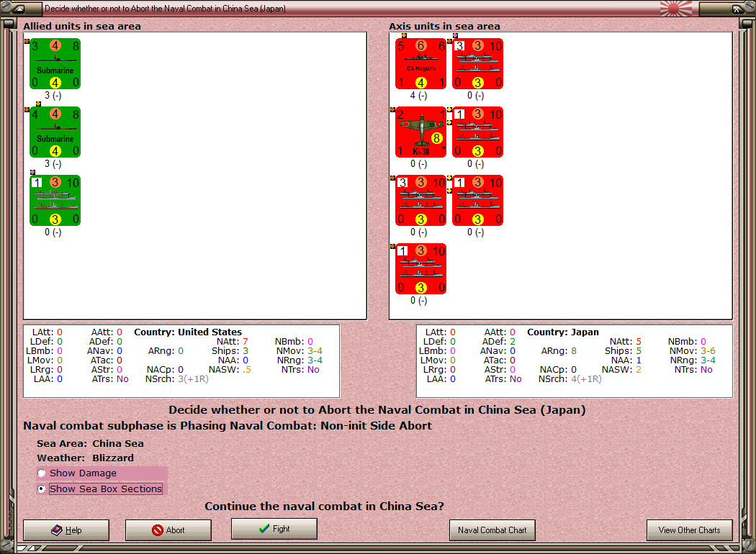756x554 pixels.
Task: Click Fight to continue the naval combat
Action: point(274,529)
